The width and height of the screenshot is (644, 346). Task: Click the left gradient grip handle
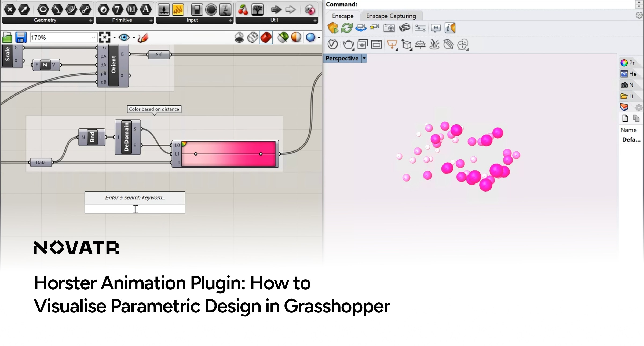point(196,154)
